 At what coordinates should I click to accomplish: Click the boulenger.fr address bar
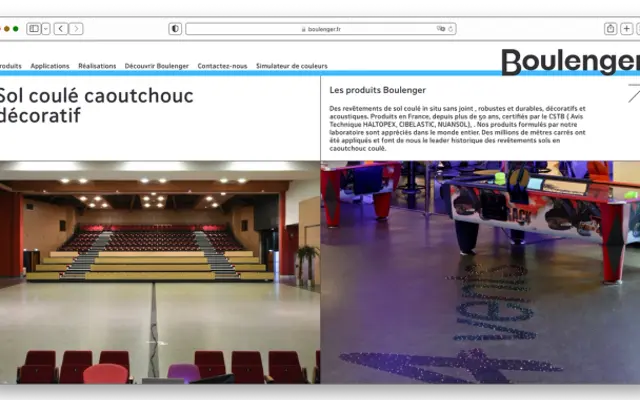point(321,29)
